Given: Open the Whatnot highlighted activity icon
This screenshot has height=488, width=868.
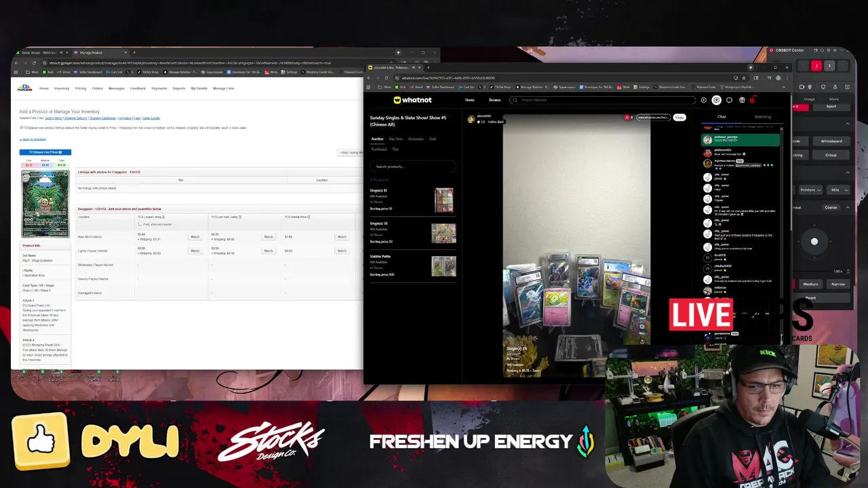Looking at the screenshot, I should (716, 100).
